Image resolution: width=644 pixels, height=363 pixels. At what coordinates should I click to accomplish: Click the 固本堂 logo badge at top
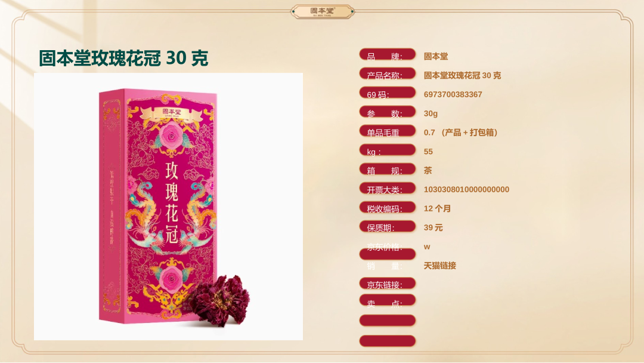(323, 11)
